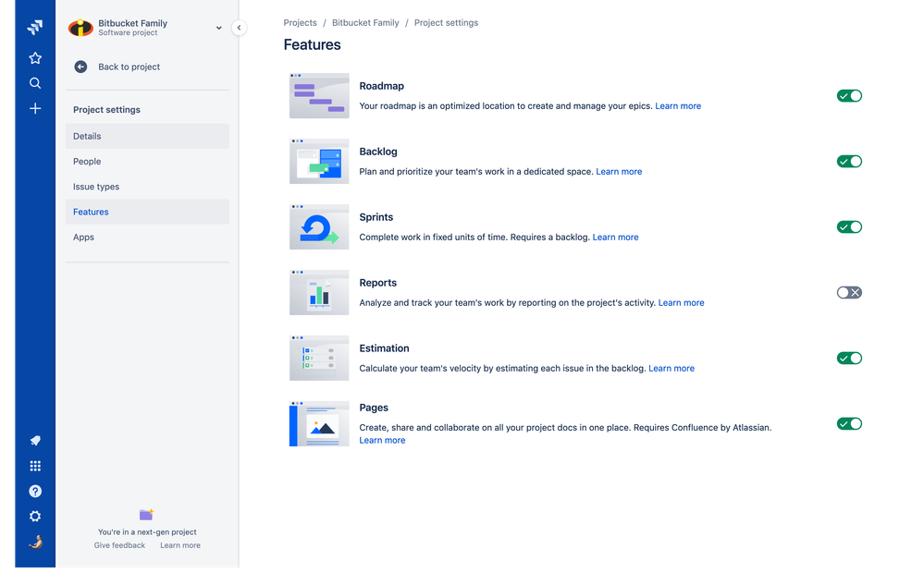Select People in Project settings
Screen dimensions: 924x585
pyautogui.click(x=86, y=161)
